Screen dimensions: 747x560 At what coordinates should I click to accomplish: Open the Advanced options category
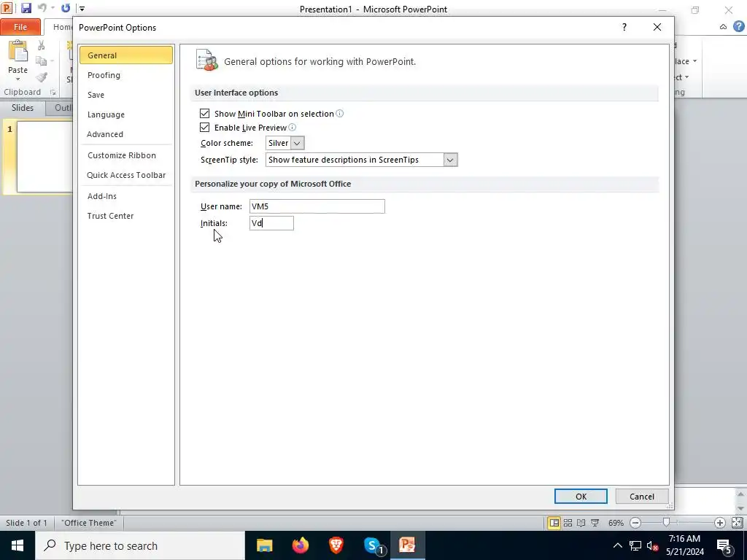[x=125, y=134]
